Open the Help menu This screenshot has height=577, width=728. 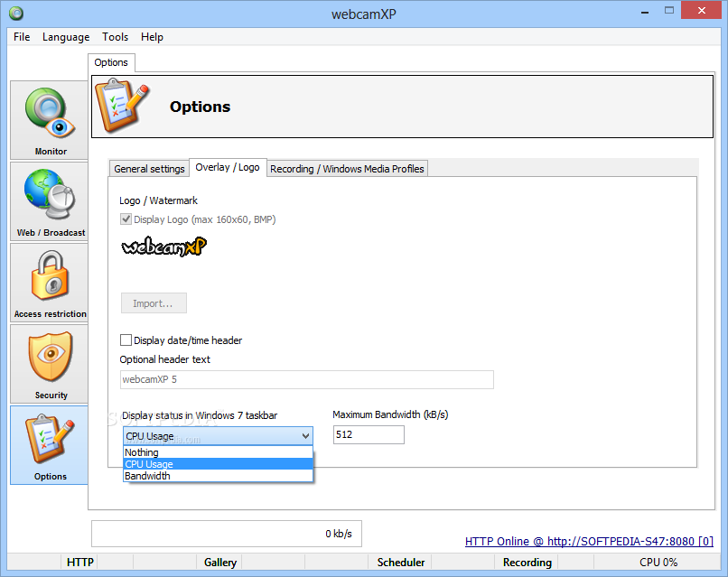(x=152, y=37)
